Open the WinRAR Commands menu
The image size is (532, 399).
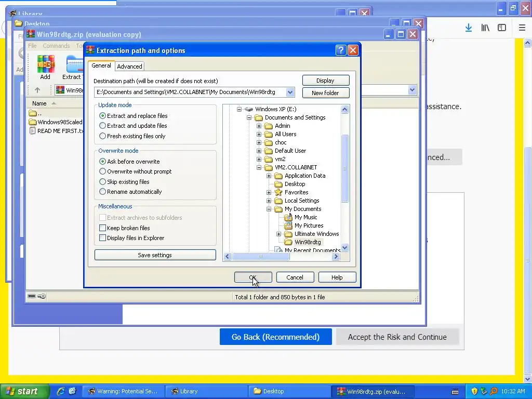click(56, 46)
